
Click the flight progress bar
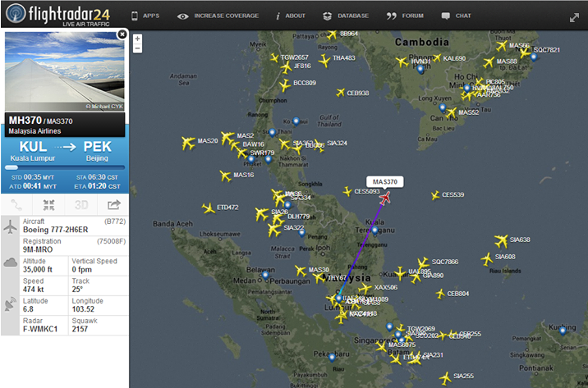click(64, 167)
